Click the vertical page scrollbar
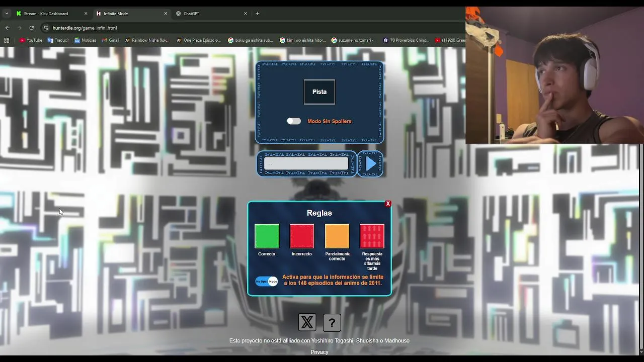 point(640,246)
